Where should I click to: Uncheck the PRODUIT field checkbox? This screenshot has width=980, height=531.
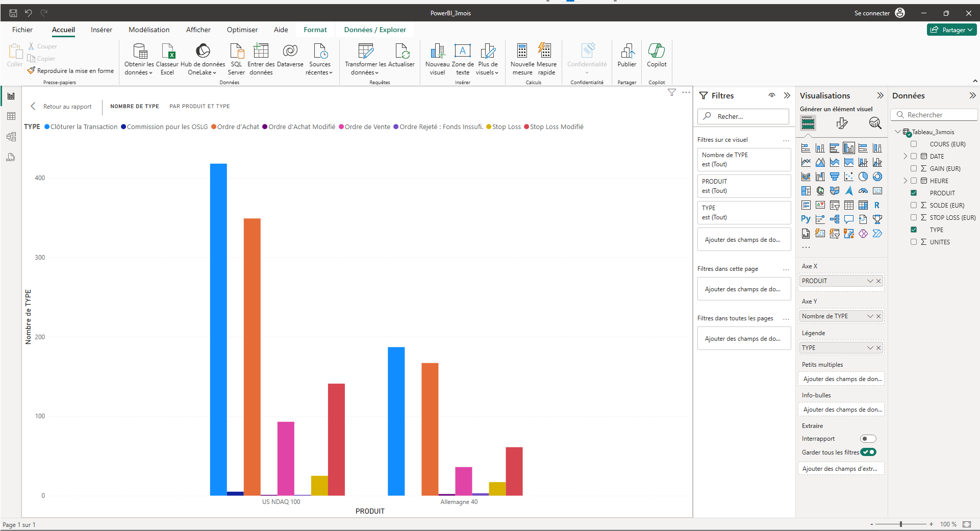tap(914, 193)
